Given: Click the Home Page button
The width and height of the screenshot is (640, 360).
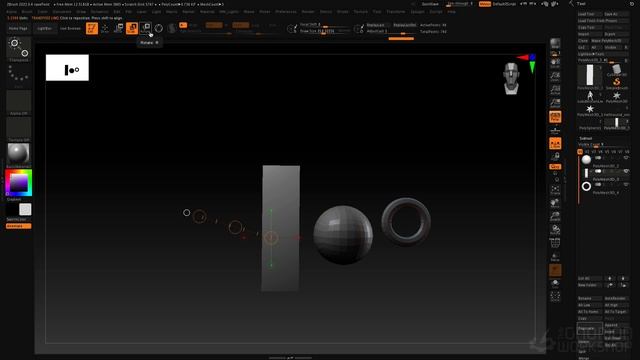Looking at the screenshot, I should tap(18, 29).
